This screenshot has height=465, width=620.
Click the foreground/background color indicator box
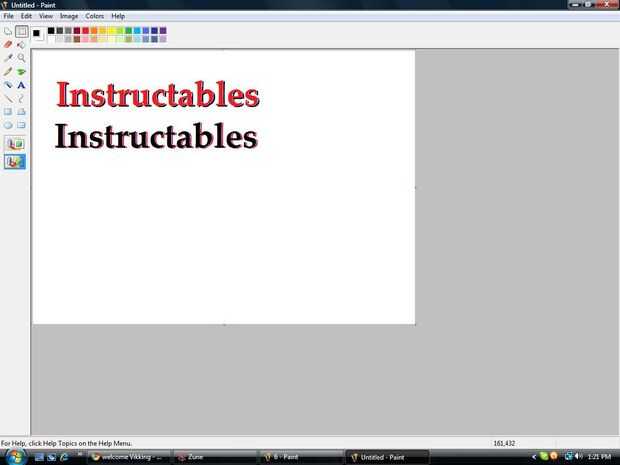coord(38,34)
